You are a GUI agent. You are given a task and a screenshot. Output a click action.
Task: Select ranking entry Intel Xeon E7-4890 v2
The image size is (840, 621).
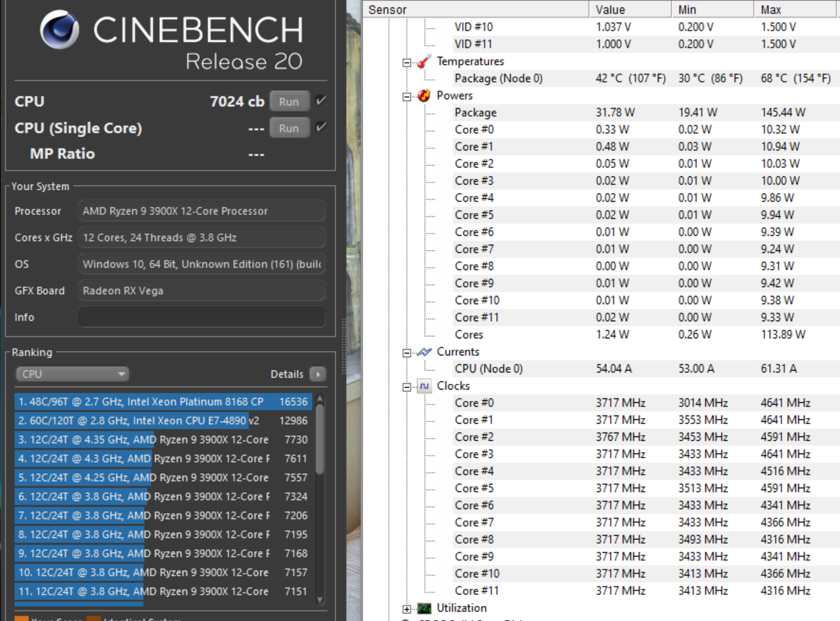[163, 421]
